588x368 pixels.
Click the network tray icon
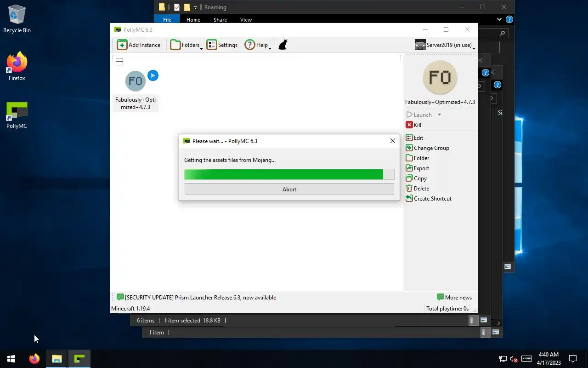click(503, 359)
